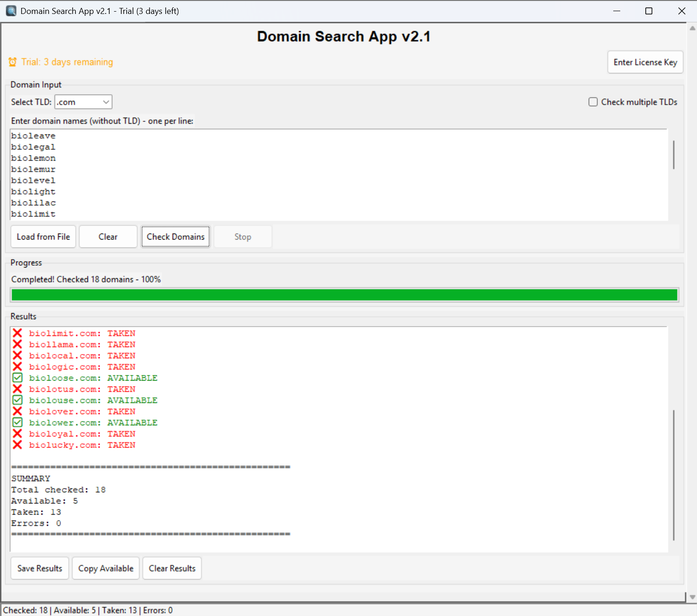Click red X icon beside biologic.com
697x616 pixels.
pos(17,367)
